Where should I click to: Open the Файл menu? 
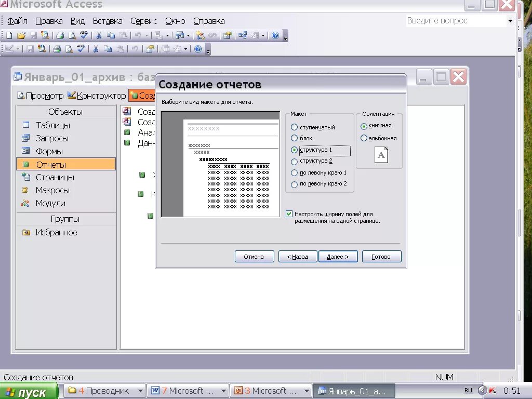tap(17, 21)
